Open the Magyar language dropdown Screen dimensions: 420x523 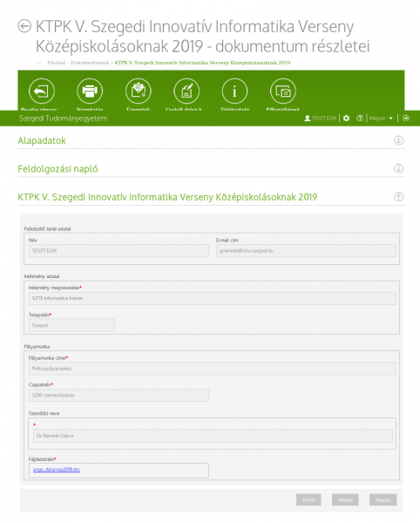point(381,118)
